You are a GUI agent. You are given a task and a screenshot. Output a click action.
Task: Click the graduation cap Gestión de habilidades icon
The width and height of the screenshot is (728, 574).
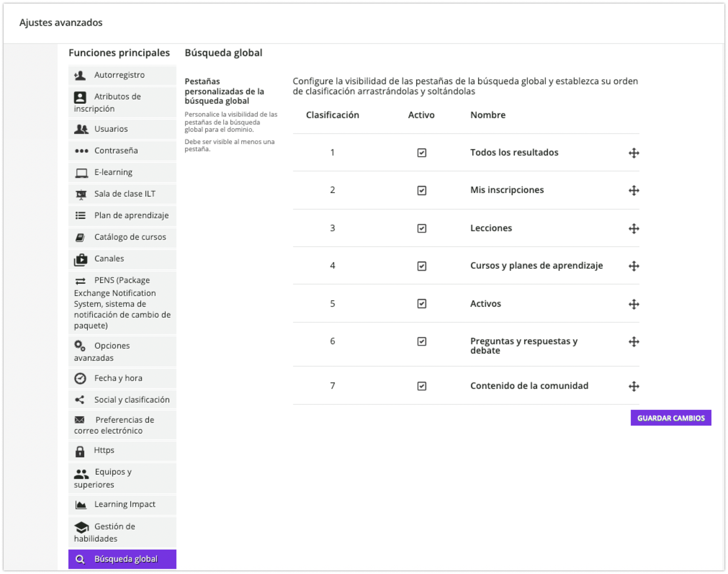click(81, 528)
